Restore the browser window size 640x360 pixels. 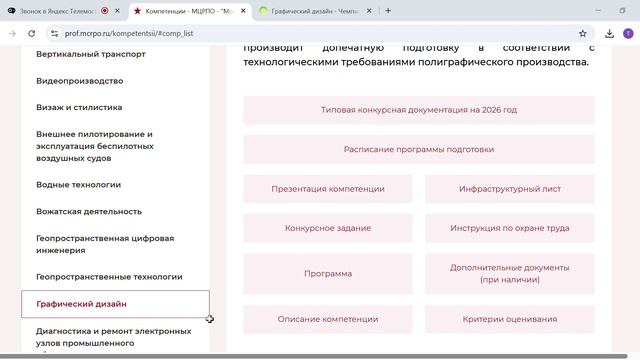[x=622, y=11]
